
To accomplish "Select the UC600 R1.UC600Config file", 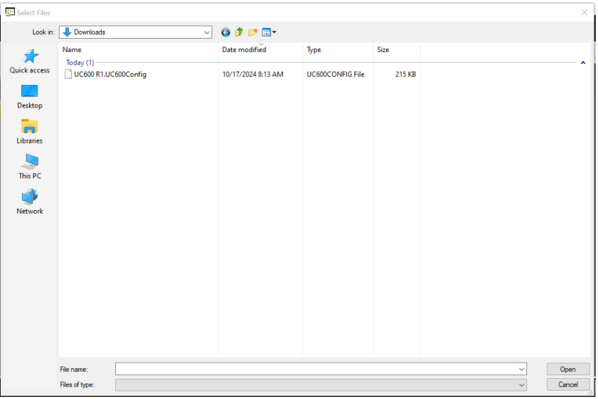I will [241, 74].
